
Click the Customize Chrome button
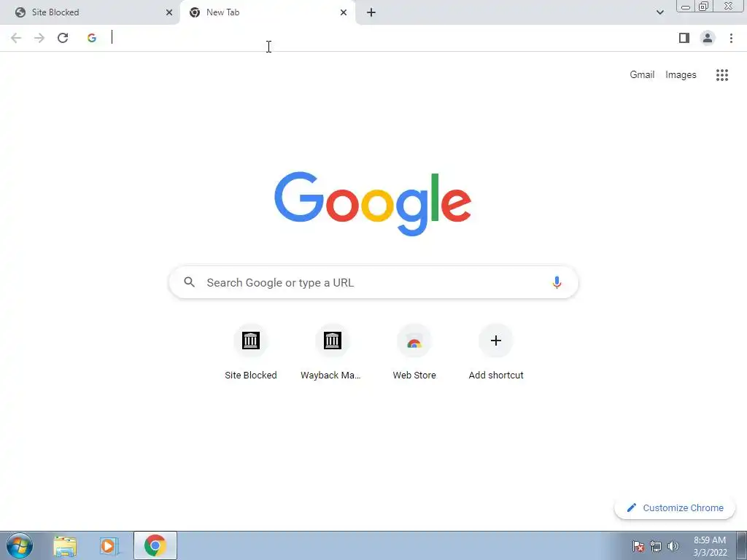(675, 508)
